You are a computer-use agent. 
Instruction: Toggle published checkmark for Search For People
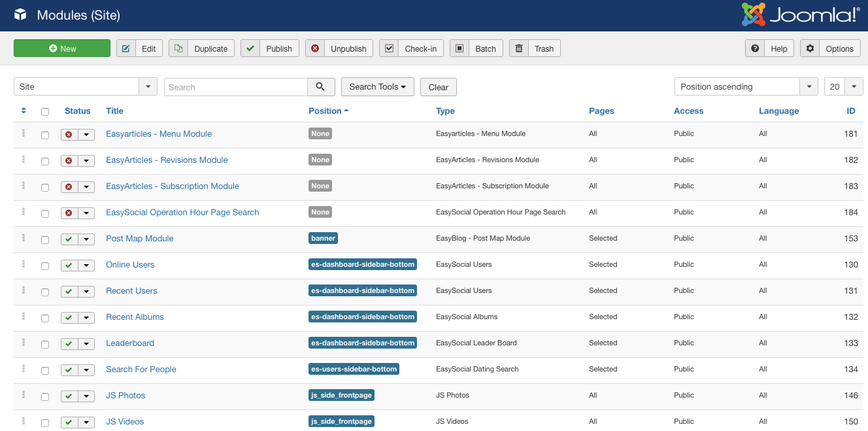click(69, 370)
